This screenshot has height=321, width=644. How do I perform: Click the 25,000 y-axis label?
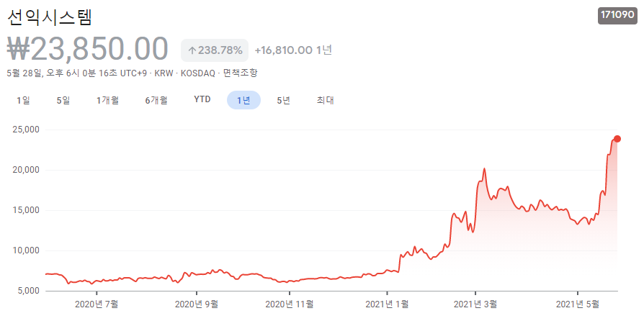pyautogui.click(x=26, y=130)
